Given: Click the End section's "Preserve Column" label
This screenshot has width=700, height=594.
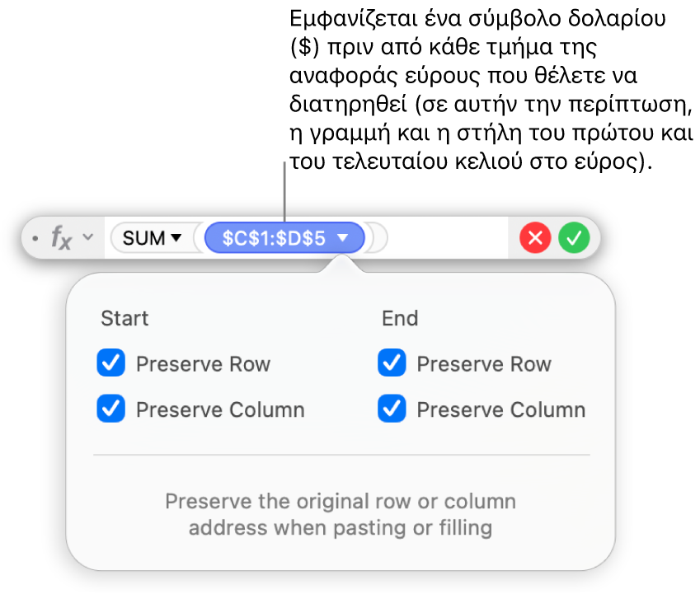Looking at the screenshot, I should 501,410.
